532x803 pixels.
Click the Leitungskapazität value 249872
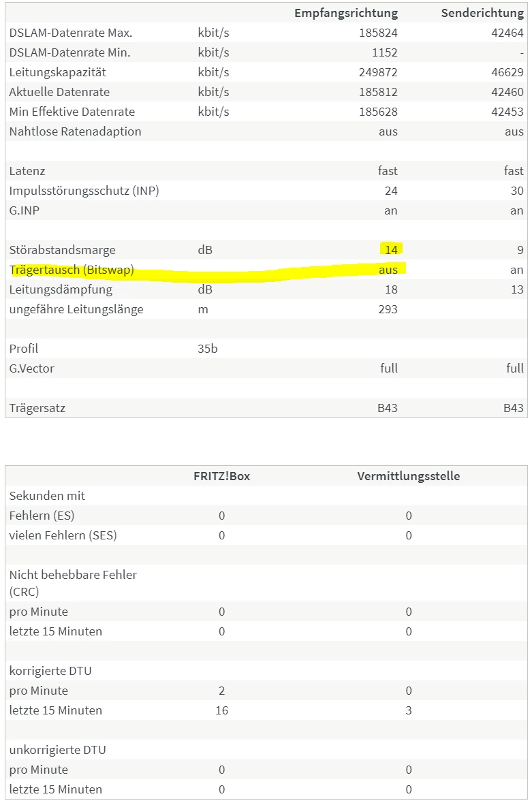[378, 72]
